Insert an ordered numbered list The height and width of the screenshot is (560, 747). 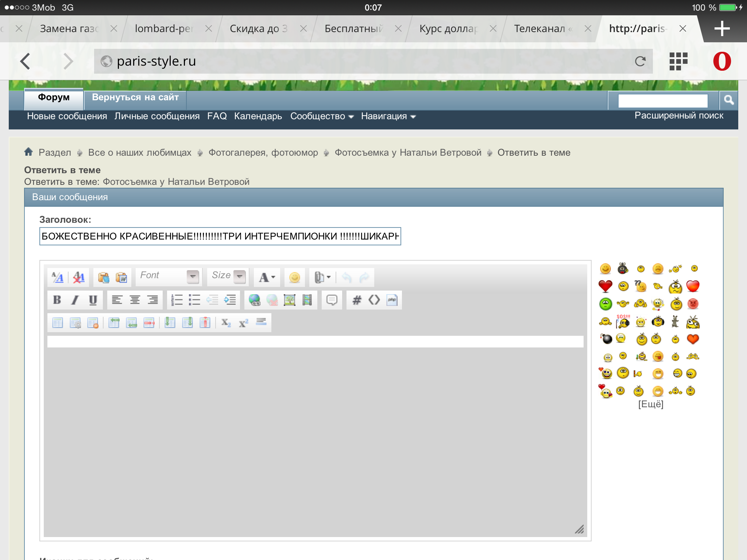point(177,300)
